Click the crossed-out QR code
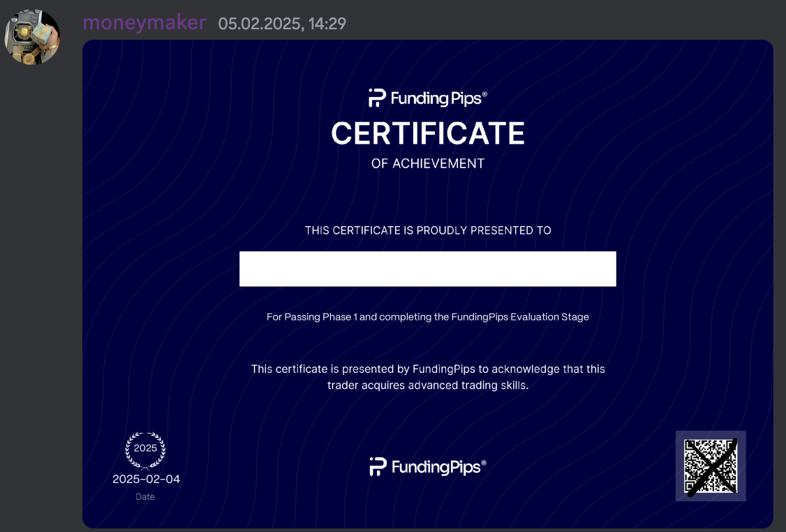This screenshot has width=786, height=532. tap(711, 466)
